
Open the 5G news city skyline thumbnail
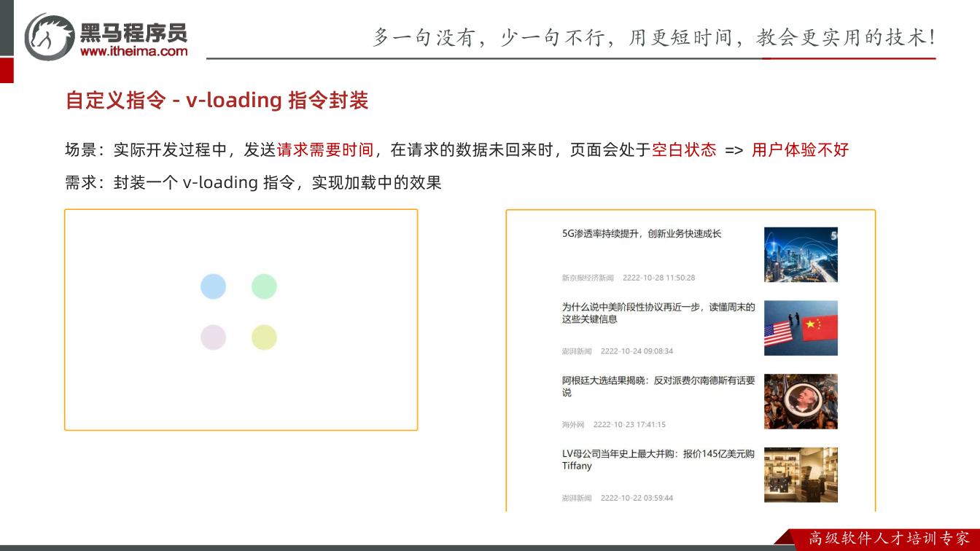(x=801, y=254)
